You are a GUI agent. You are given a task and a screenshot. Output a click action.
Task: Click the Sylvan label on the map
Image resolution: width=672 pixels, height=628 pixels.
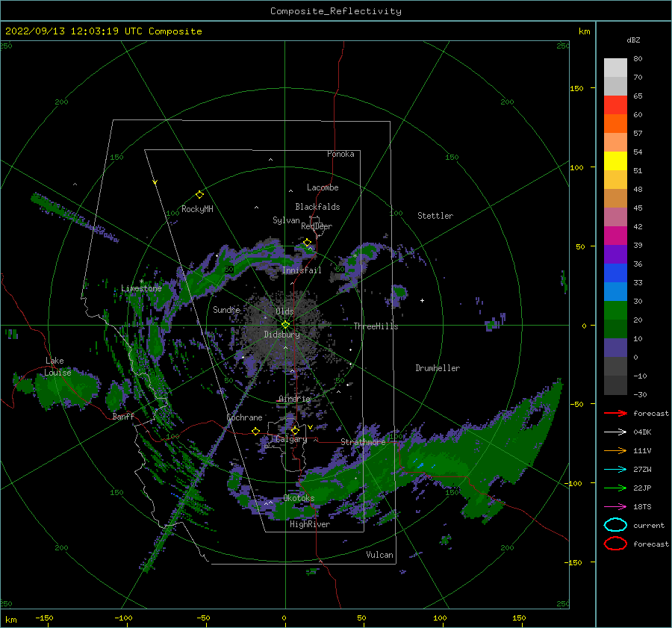tap(286, 220)
